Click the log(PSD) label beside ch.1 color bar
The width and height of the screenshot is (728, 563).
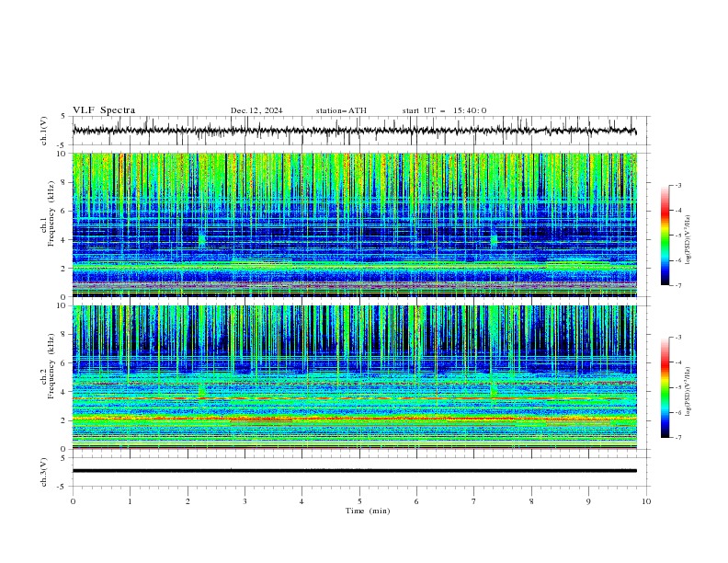coord(688,240)
